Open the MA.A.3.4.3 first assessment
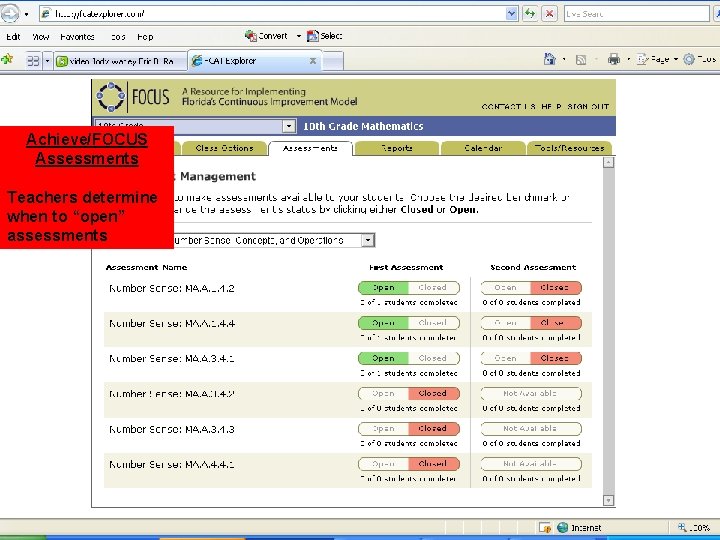The image size is (720, 540). [383, 428]
